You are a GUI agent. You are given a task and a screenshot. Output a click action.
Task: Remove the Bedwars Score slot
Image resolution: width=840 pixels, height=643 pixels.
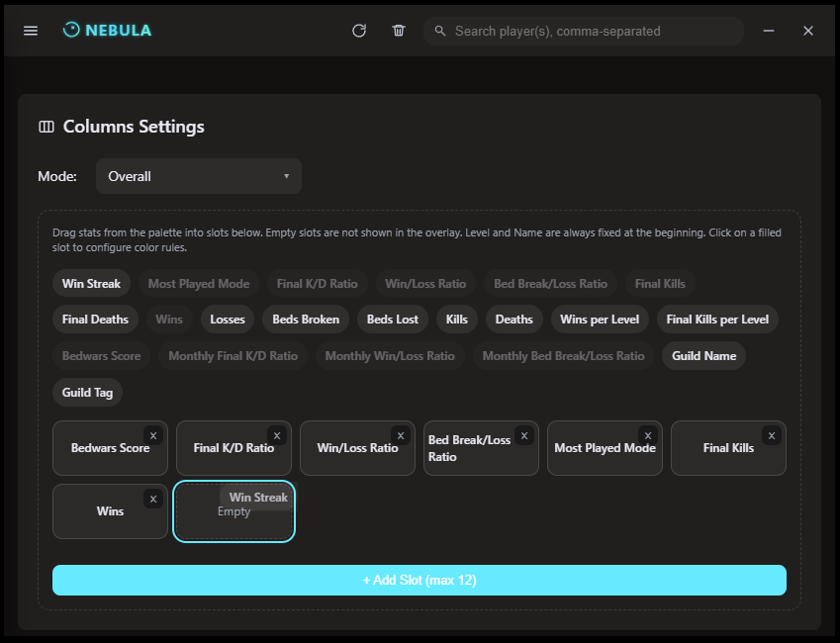(x=153, y=434)
